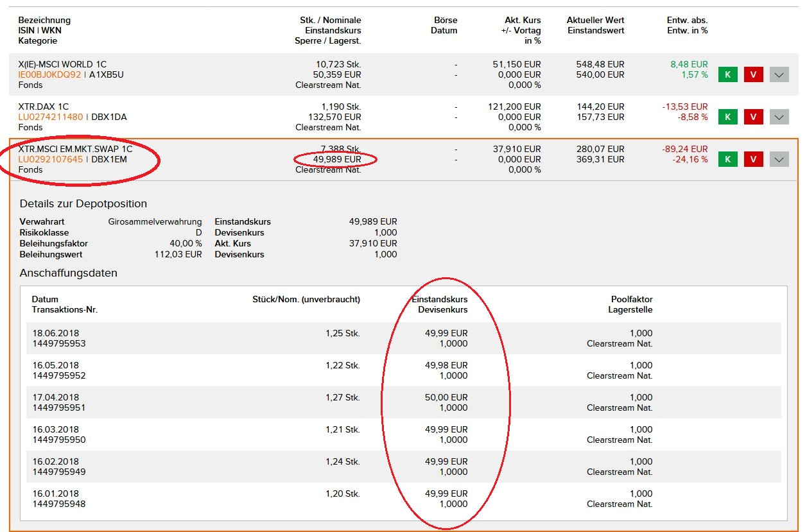Click quantity 1,27 Stk. in acquisitions
The width and height of the screenshot is (807, 532).
click(343, 398)
